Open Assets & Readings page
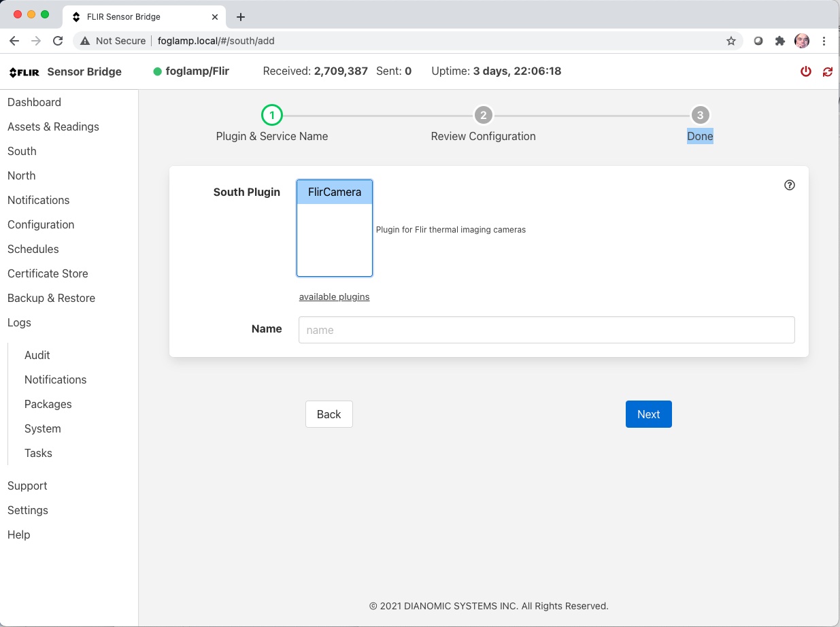The width and height of the screenshot is (840, 627). click(53, 126)
